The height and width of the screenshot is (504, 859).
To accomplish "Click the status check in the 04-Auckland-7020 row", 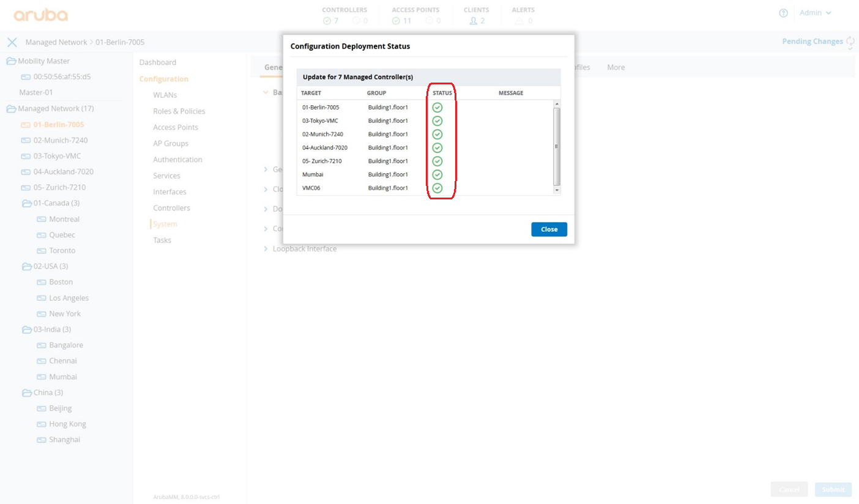I will coord(437,148).
